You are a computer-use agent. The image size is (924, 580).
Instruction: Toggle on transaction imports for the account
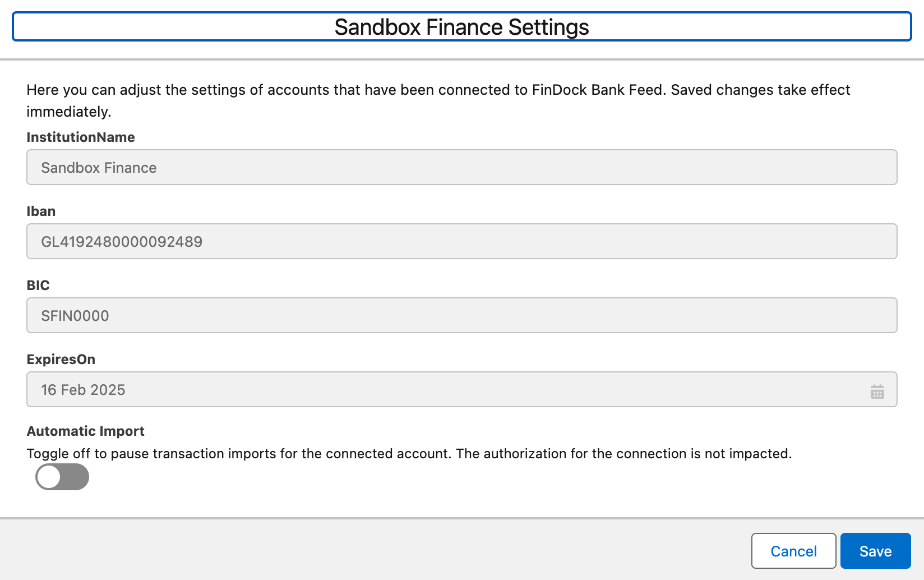(62, 477)
